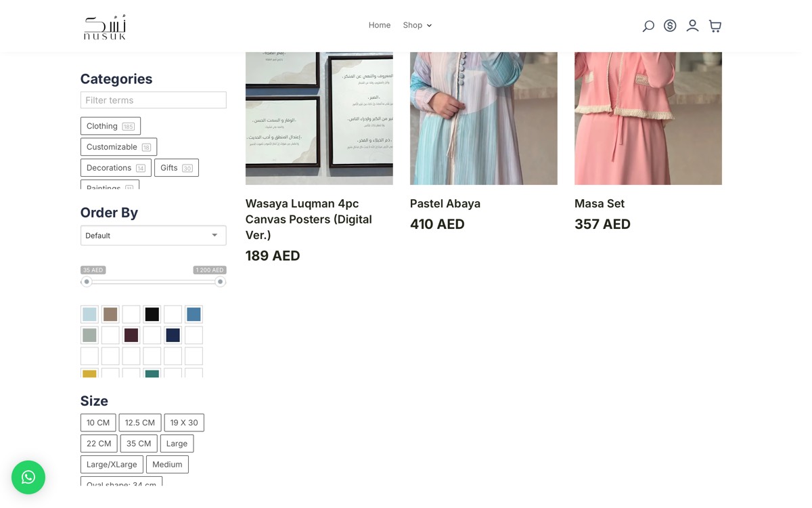Open the search icon in header
This screenshot has width=812, height=508.
click(648, 26)
